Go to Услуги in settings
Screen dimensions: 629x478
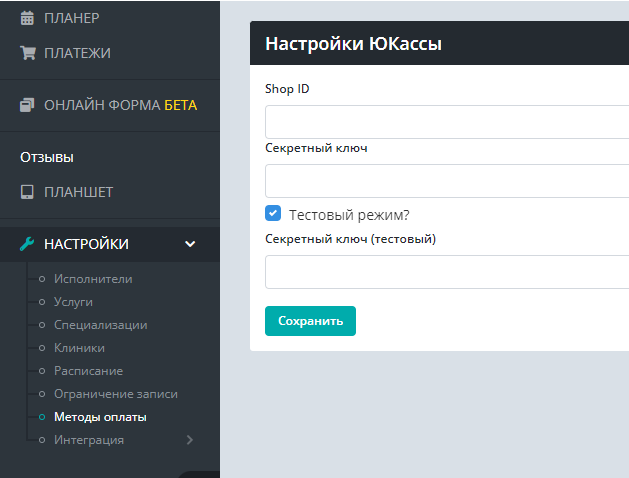73,302
